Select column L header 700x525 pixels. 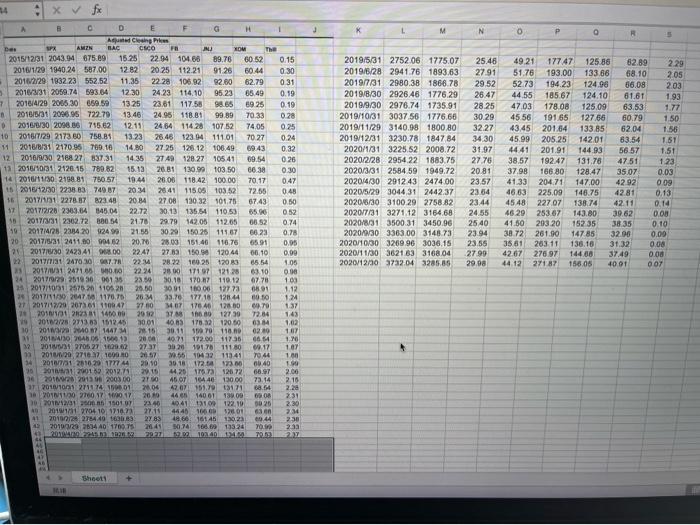point(403,31)
